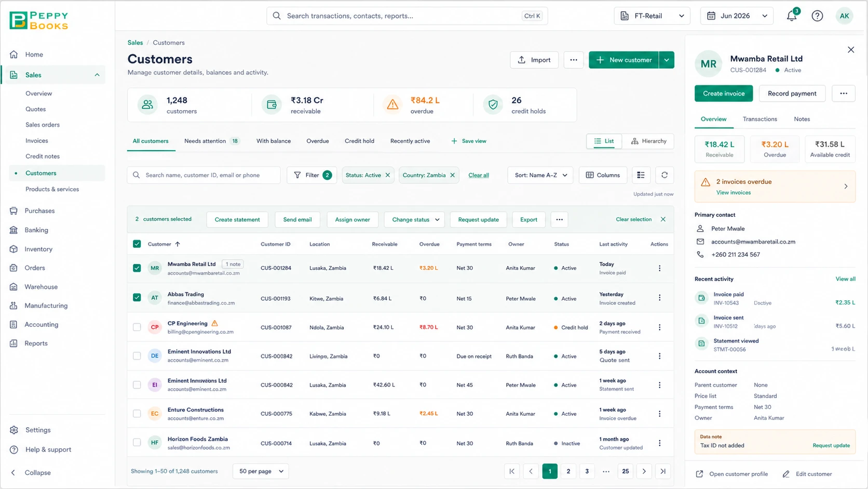Check the Enture Constructions row checkbox

click(x=137, y=414)
